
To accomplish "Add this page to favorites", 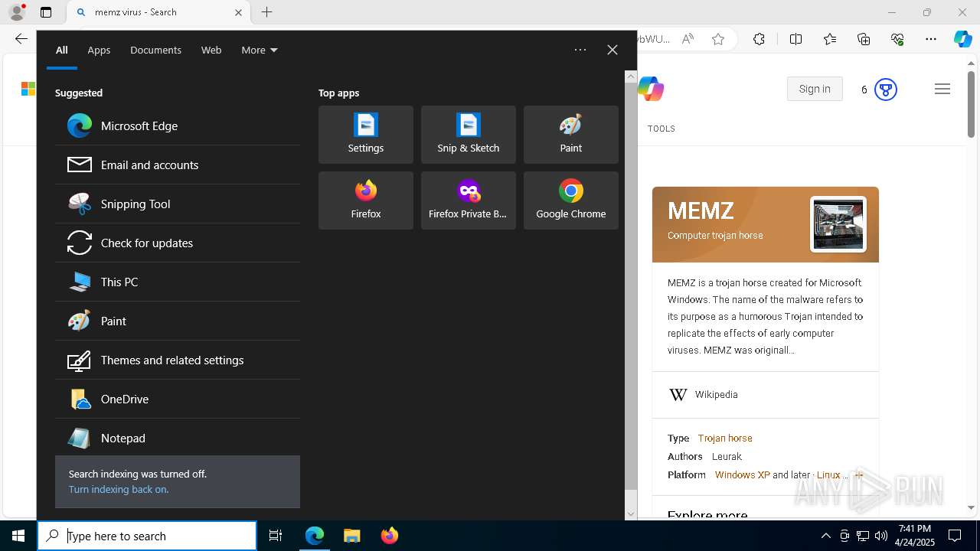I will pyautogui.click(x=718, y=39).
